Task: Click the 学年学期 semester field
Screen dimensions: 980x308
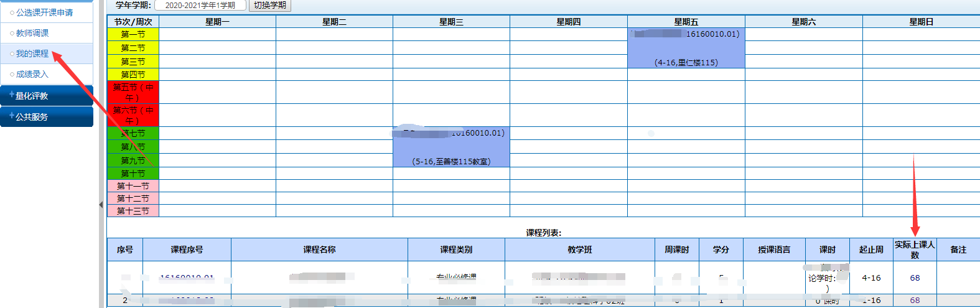Action: coord(200,6)
